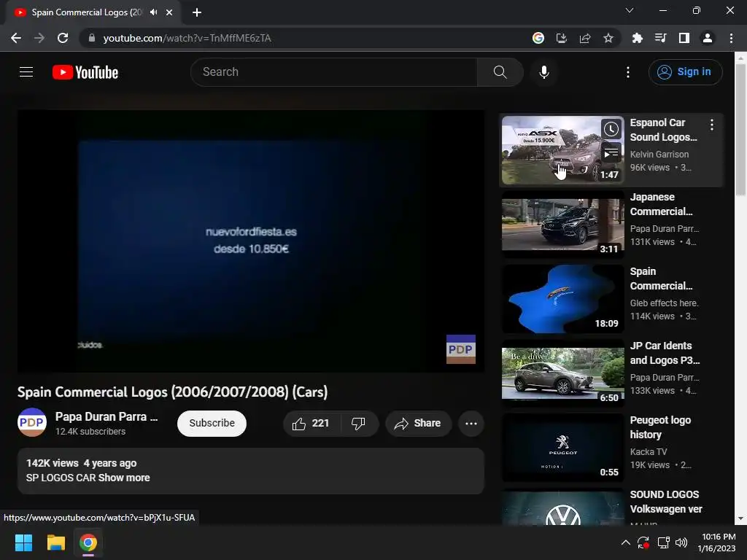This screenshot has height=560, width=747.
Task: Show hidden system tray icons
Action: click(x=626, y=542)
